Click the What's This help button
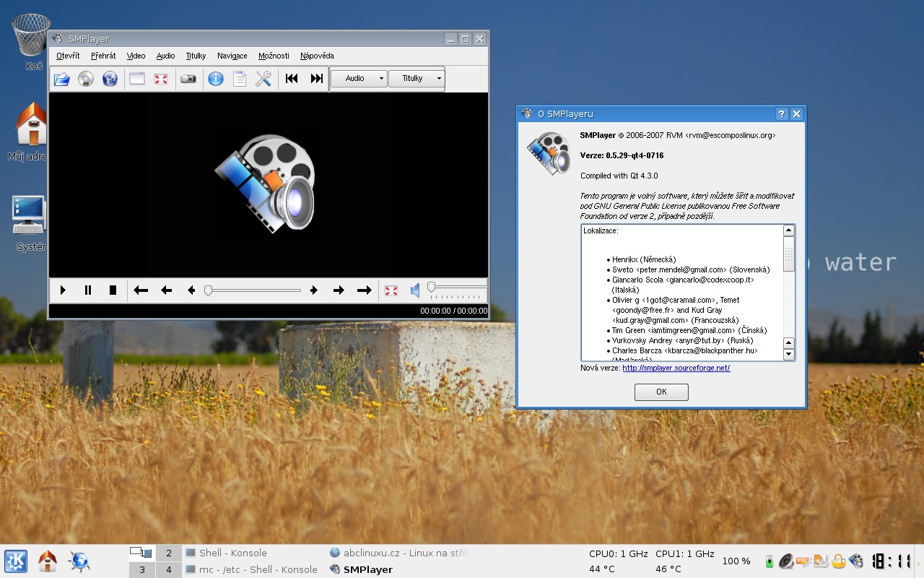 click(782, 114)
